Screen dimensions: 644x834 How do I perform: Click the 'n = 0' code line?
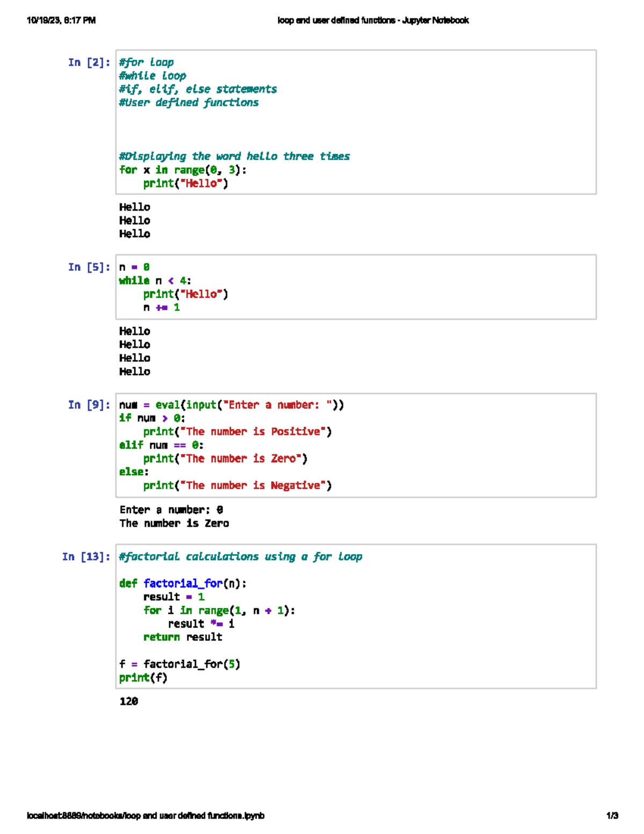click(134, 267)
